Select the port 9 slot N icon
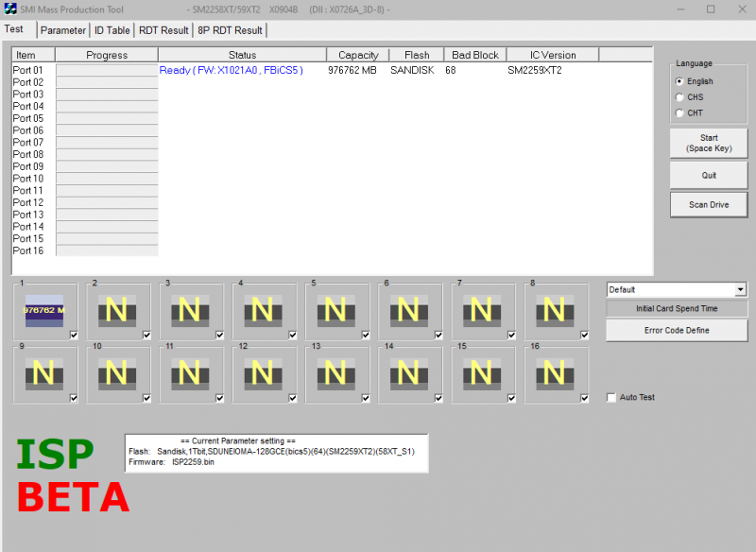 (x=43, y=373)
